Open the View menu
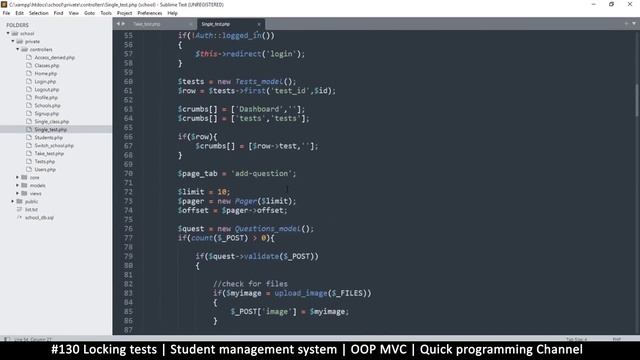Screen dimensions: 640x360 pos(73,13)
